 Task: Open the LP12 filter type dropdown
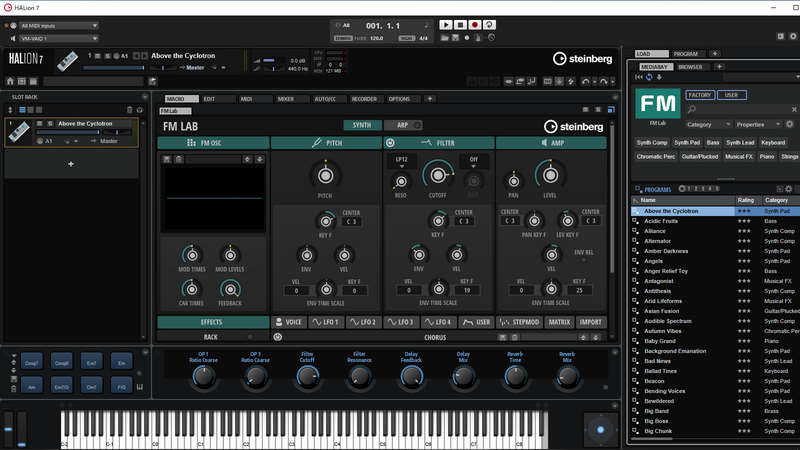click(x=402, y=161)
